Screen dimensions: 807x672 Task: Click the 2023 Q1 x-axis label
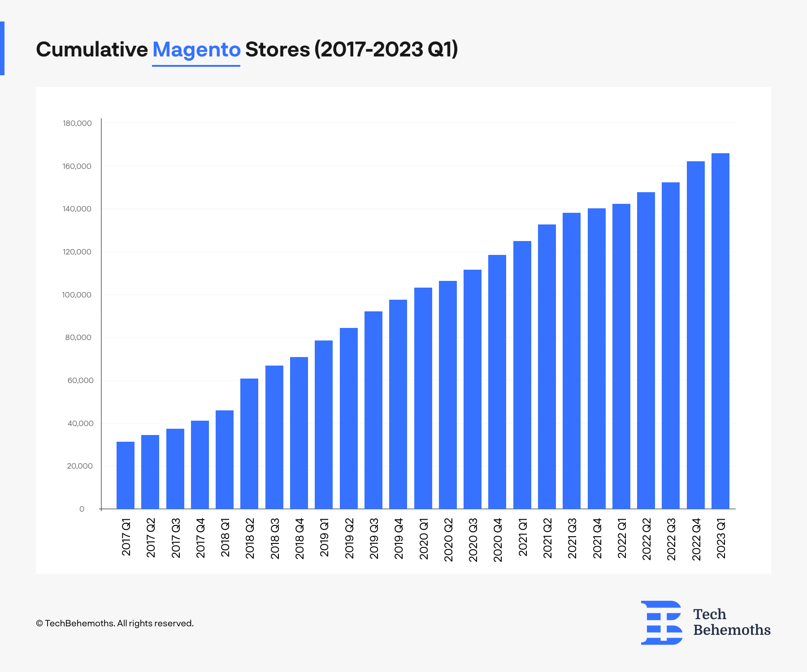(721, 538)
